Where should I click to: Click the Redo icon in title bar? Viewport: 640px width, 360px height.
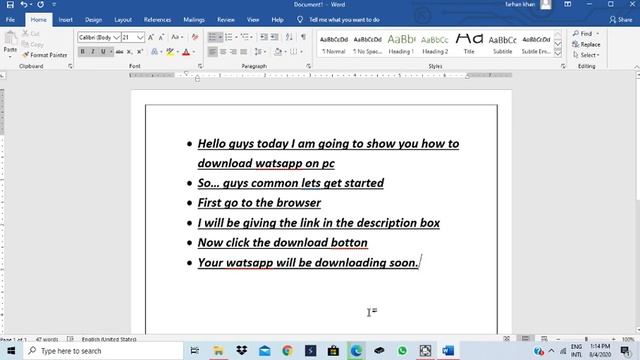40,5
